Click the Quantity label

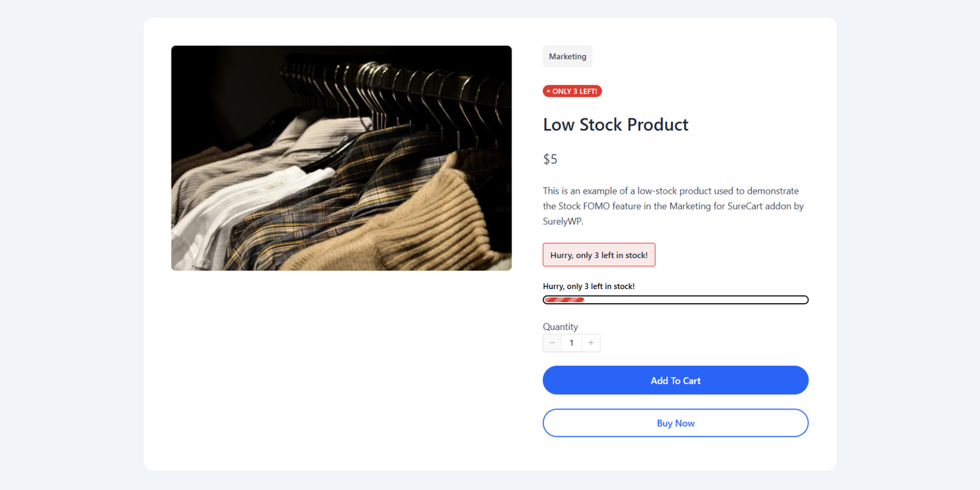[560, 326]
